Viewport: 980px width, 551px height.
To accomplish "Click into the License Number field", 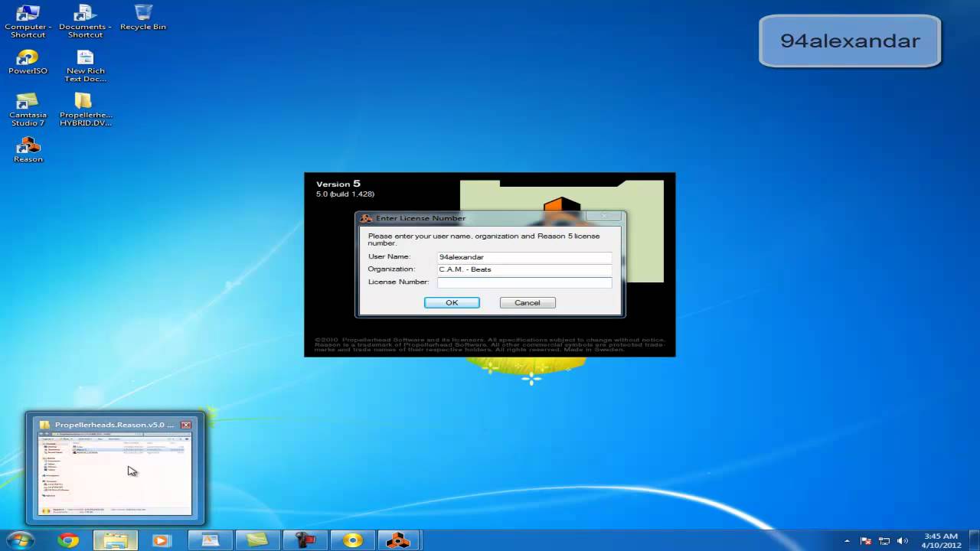I will [524, 282].
